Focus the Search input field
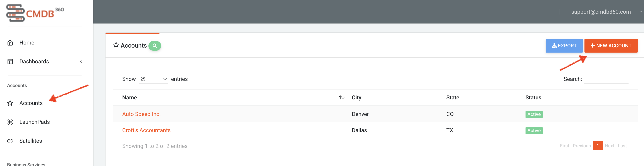This screenshot has height=166, width=644. [x=606, y=79]
